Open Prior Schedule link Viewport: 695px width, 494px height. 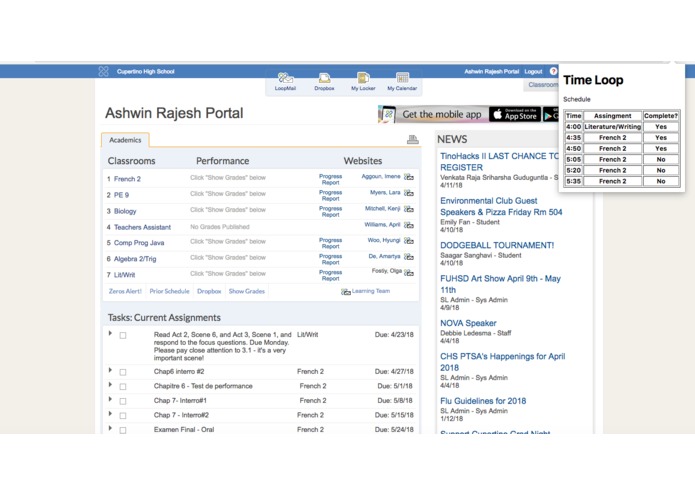coord(169,291)
